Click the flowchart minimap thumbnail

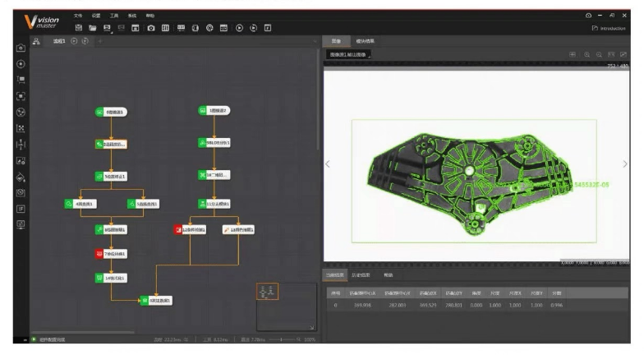[268, 290]
